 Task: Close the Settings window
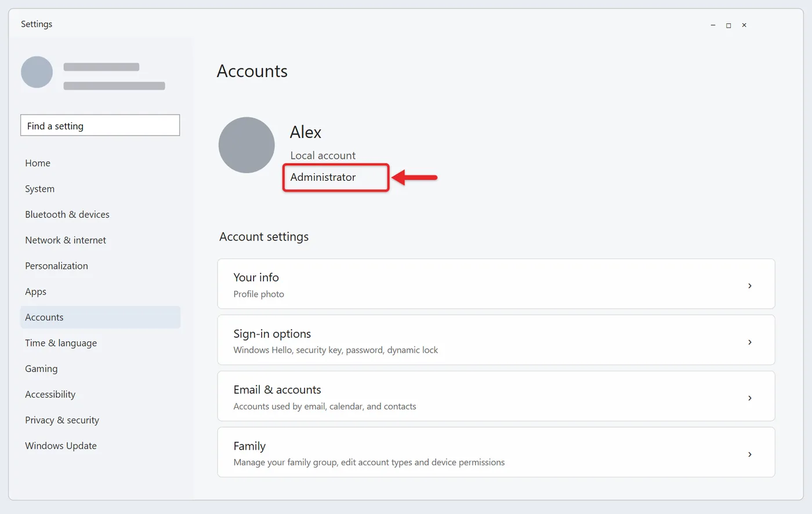pyautogui.click(x=744, y=25)
